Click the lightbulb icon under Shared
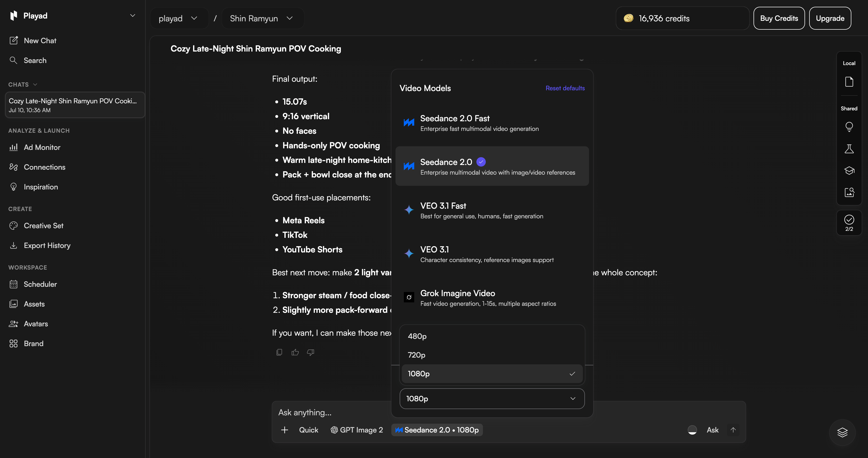Screen dimensions: 868x458 (849, 127)
